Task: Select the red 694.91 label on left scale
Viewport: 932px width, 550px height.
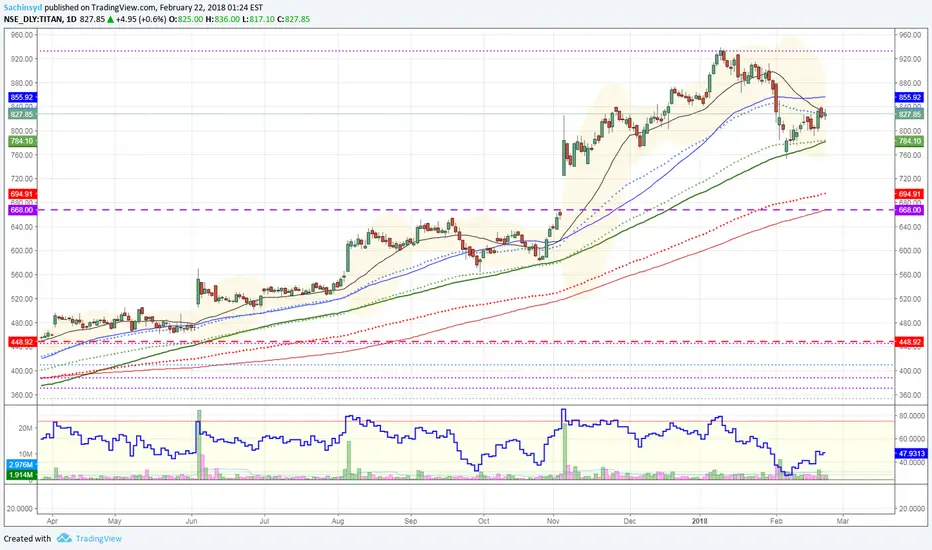Action: [x=22, y=194]
